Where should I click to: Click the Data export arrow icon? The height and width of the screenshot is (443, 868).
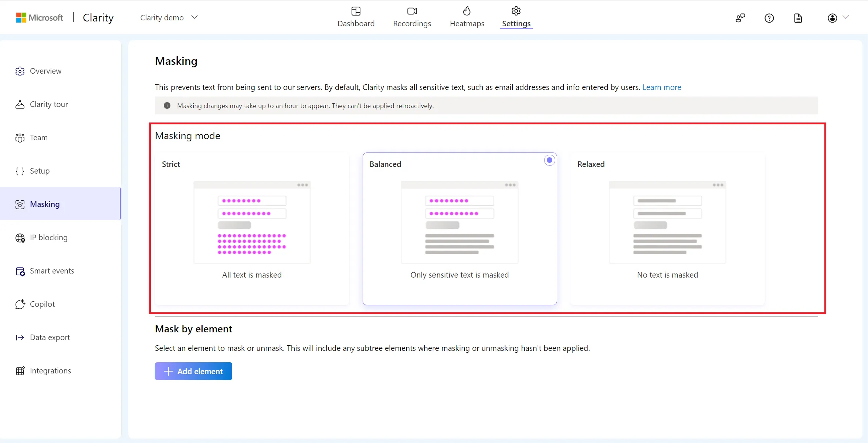[20, 338]
